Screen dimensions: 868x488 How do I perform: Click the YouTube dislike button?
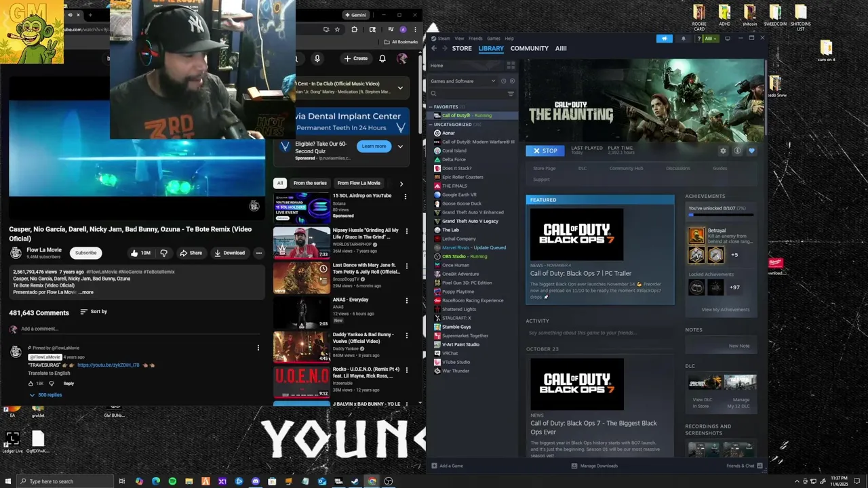click(163, 253)
